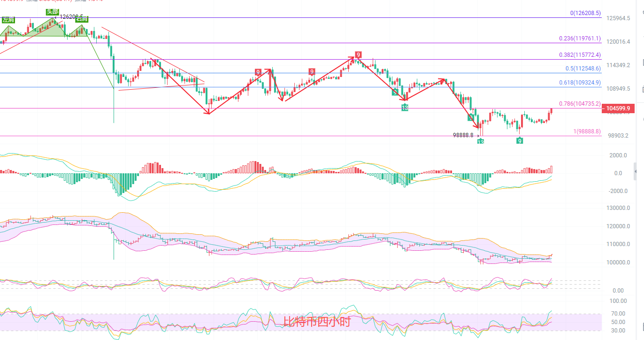This screenshot has height=340, width=644.
Task: Click the latest MACD histogram bar
Action: coord(552,170)
